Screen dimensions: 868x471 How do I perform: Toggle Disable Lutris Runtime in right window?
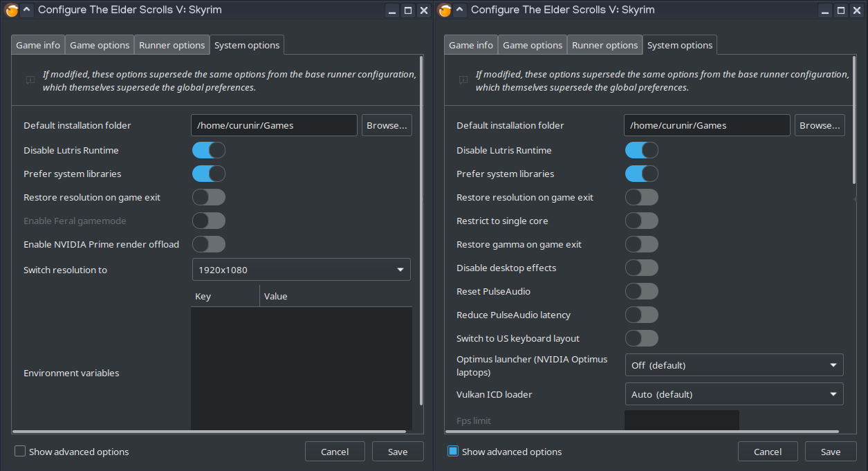click(642, 150)
